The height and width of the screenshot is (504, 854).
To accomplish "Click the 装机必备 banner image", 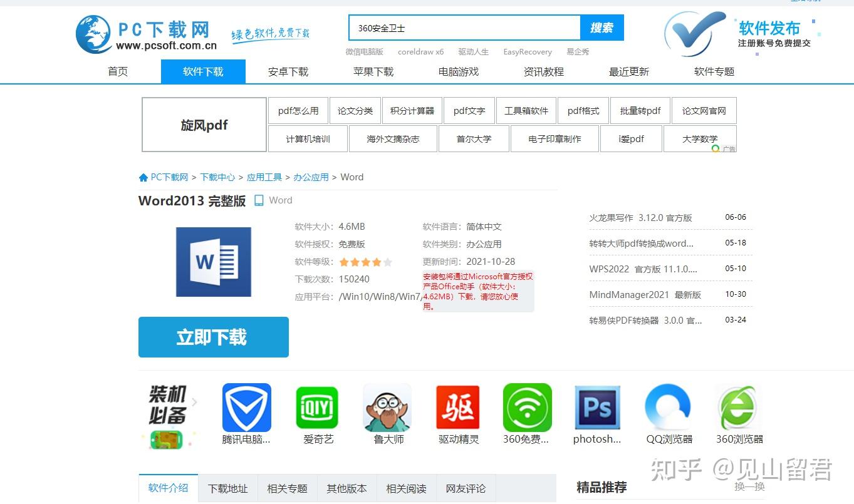I will (168, 416).
